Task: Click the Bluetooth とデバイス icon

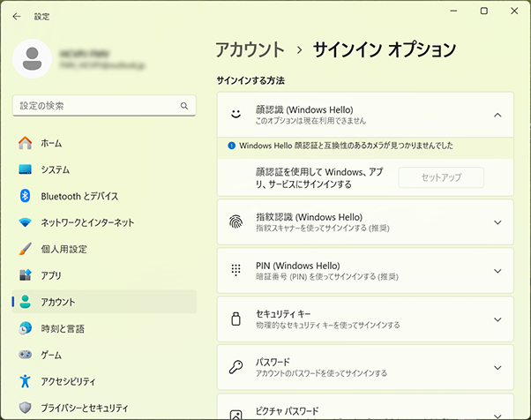Action: click(26, 196)
